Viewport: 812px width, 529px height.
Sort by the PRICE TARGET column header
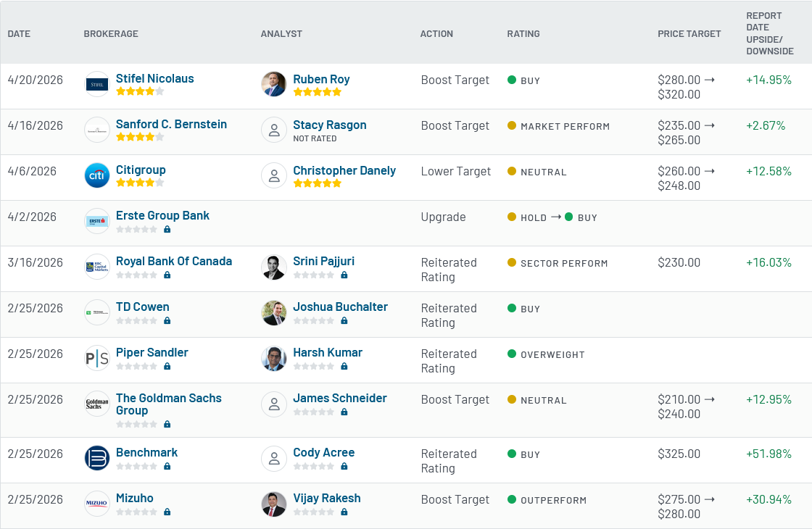pyautogui.click(x=689, y=33)
